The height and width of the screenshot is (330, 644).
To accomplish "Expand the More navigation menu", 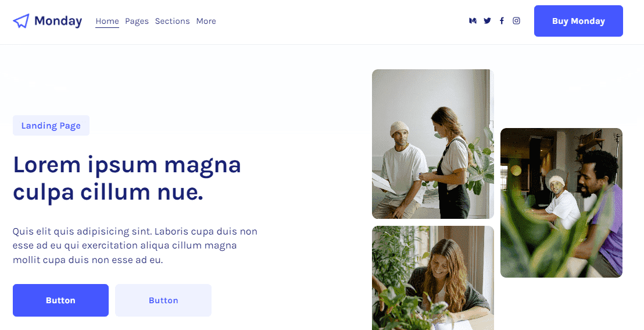I will point(206,21).
